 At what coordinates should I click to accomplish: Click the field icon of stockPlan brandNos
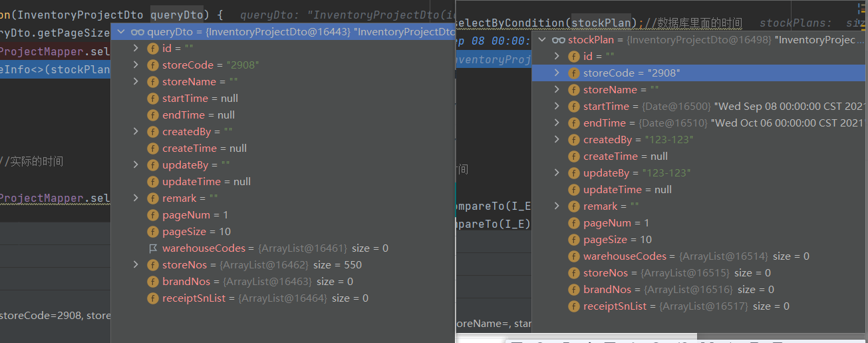[574, 290]
